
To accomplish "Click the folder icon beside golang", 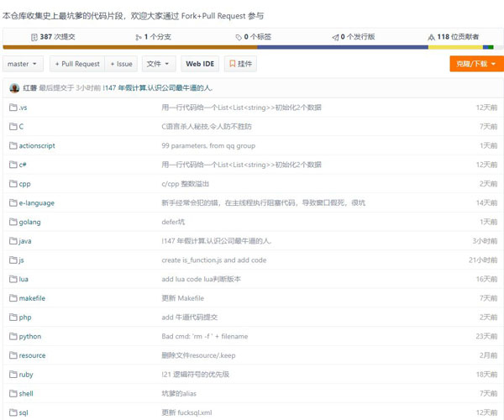I will (x=13, y=222).
